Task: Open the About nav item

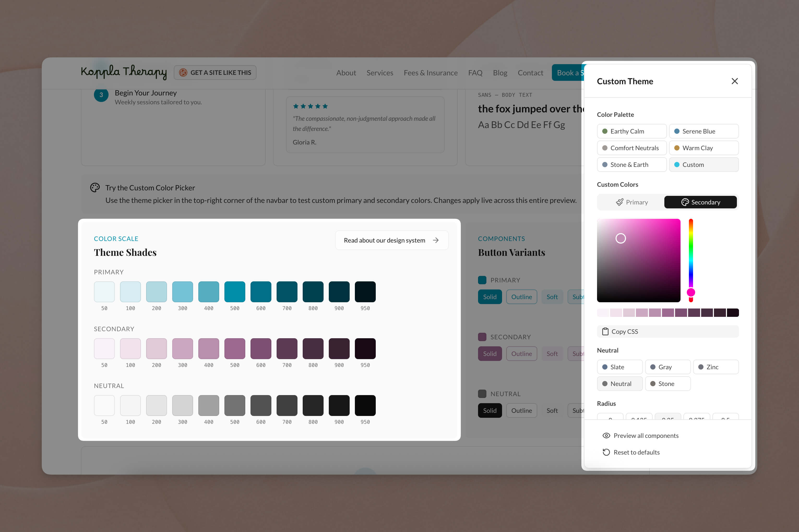Action: click(346, 72)
